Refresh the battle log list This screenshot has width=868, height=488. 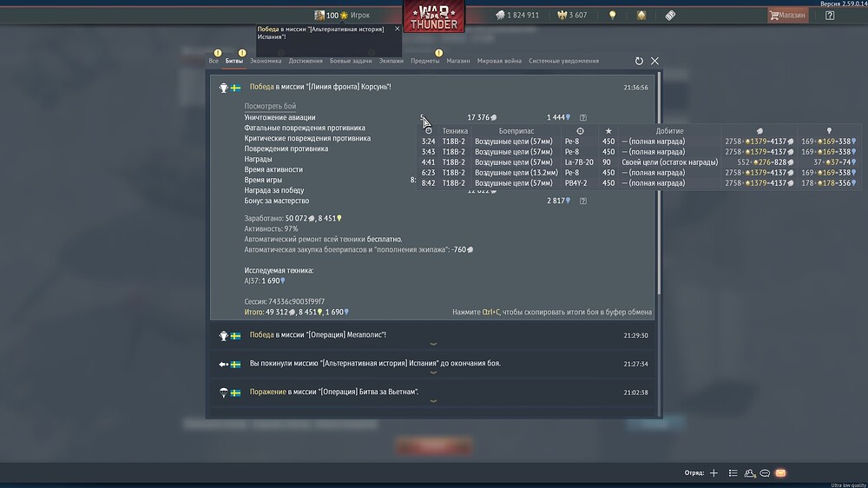pos(639,61)
